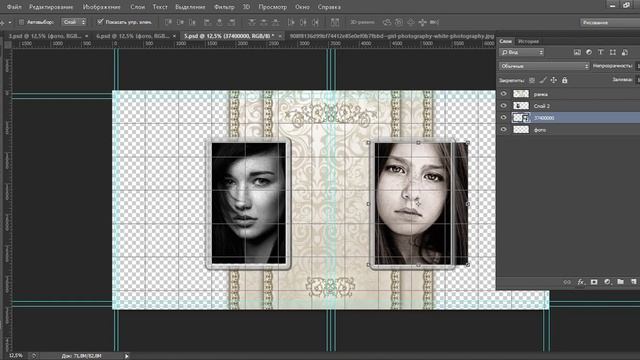
Task: Switch to the 6.psd document tab
Action: [x=132, y=36]
